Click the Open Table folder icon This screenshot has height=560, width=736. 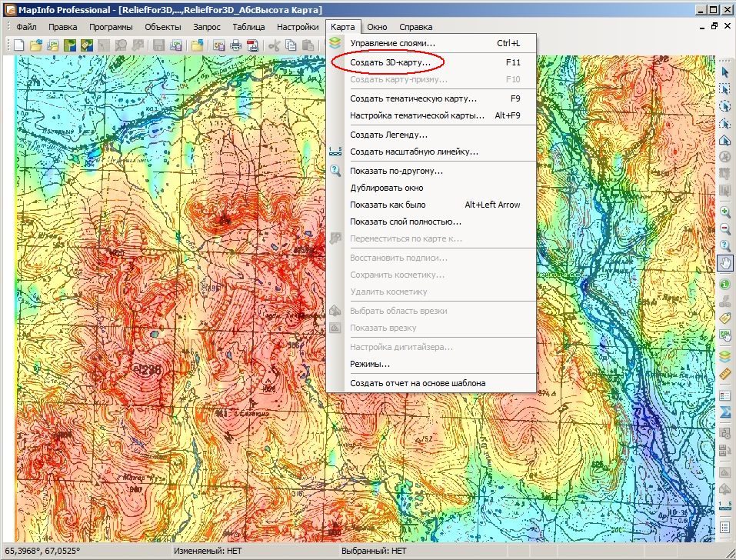35,45
